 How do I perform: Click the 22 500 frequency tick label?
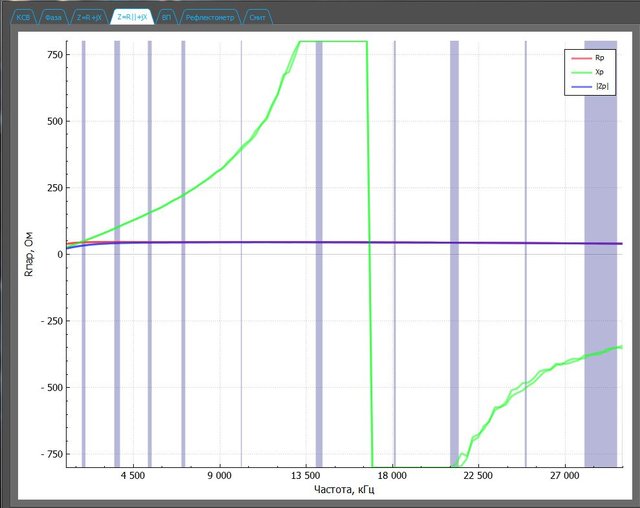coord(479,476)
